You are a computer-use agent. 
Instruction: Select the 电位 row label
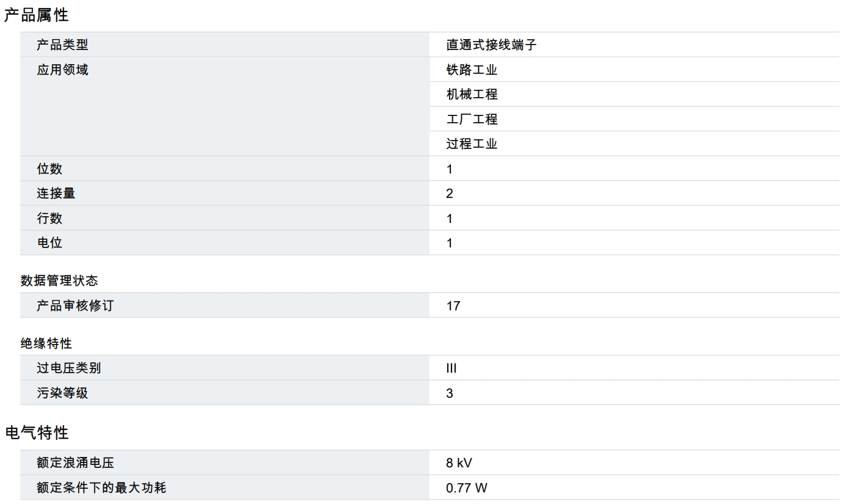pyautogui.click(x=49, y=243)
